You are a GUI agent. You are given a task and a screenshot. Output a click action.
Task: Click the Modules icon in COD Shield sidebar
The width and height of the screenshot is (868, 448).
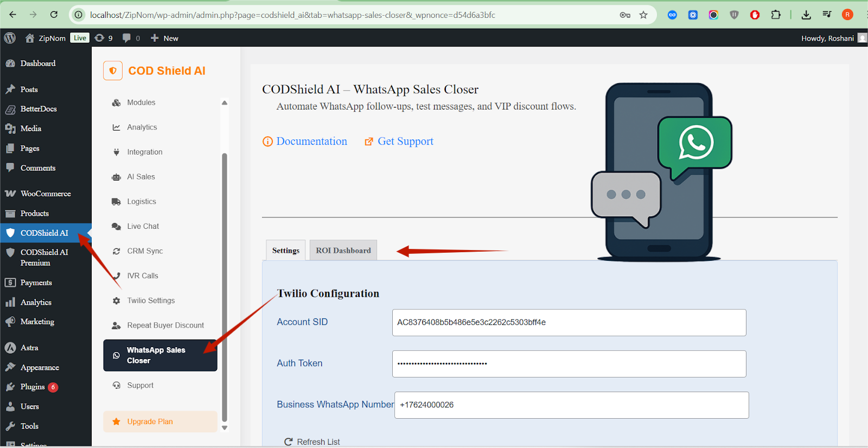(116, 103)
